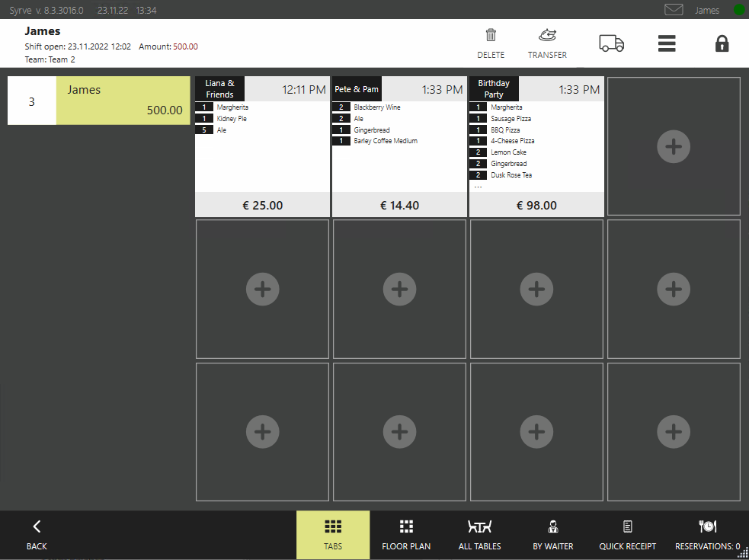Create a Quick Receipt

(627, 535)
